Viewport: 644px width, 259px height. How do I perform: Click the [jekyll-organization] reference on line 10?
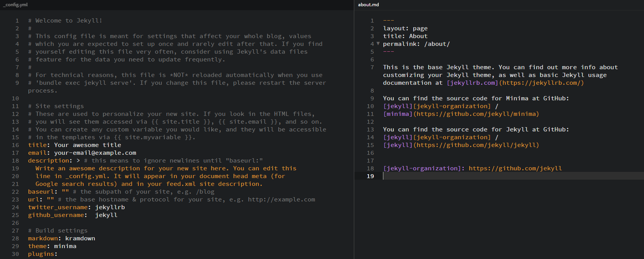click(x=452, y=106)
